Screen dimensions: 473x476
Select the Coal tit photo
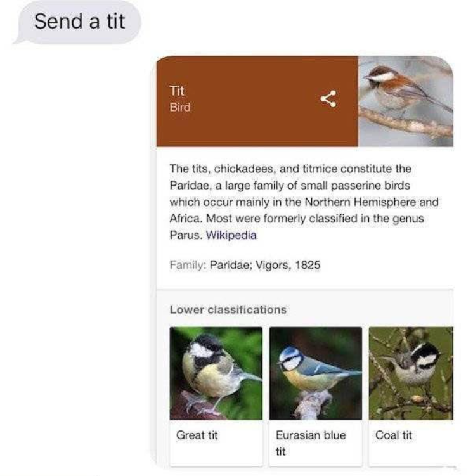point(411,373)
